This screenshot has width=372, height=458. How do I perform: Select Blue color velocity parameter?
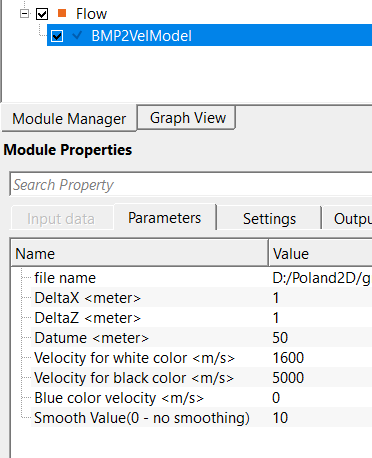tap(119, 398)
